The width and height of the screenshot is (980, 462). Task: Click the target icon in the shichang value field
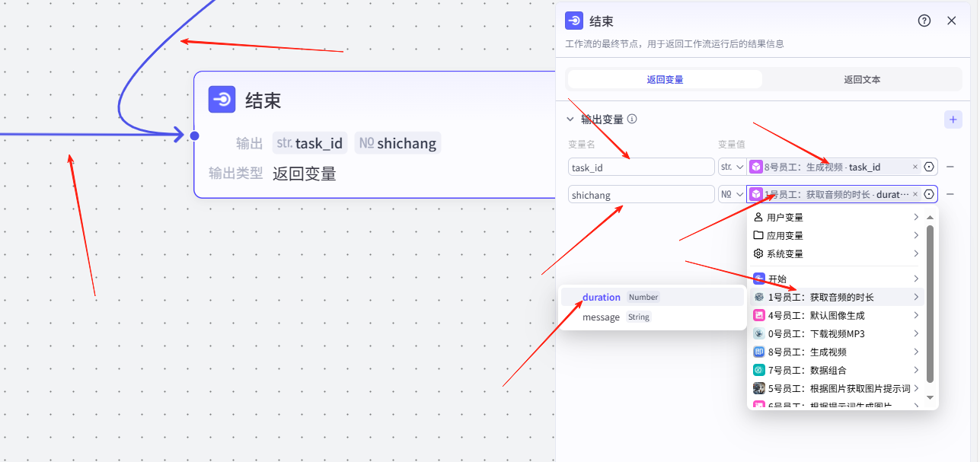point(929,194)
